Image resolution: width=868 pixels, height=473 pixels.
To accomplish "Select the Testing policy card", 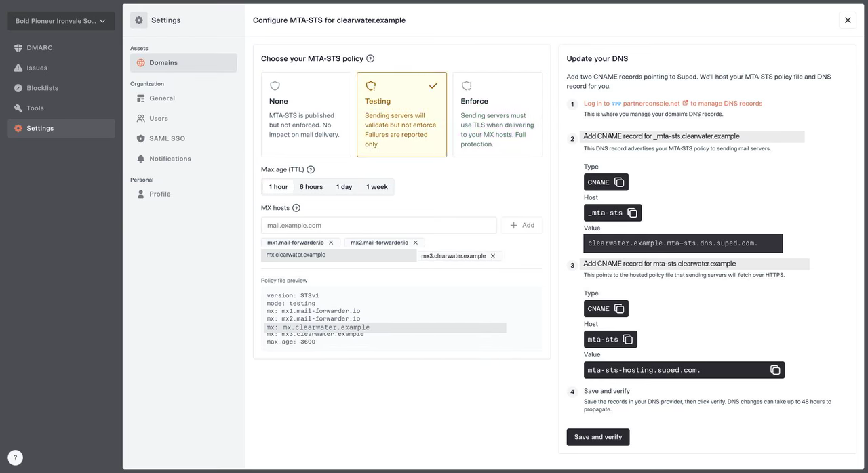I will pos(401,115).
